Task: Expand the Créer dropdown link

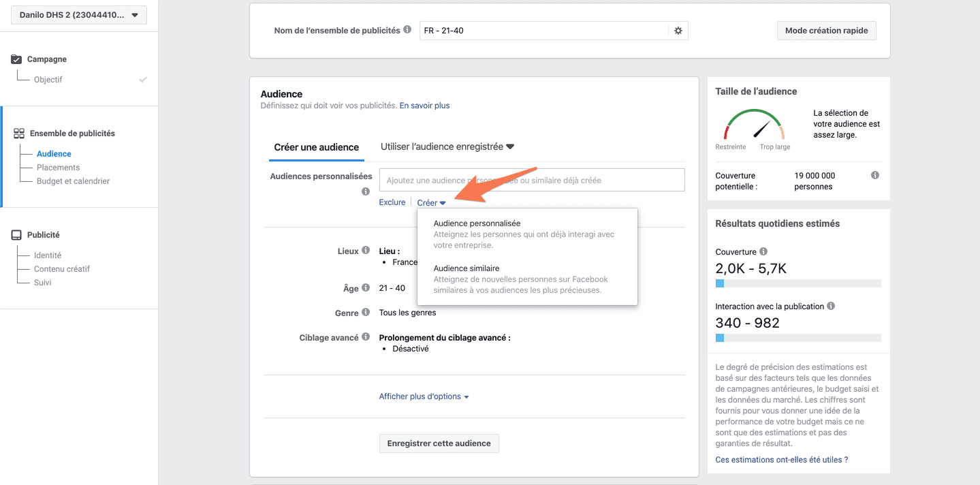Action: click(431, 203)
